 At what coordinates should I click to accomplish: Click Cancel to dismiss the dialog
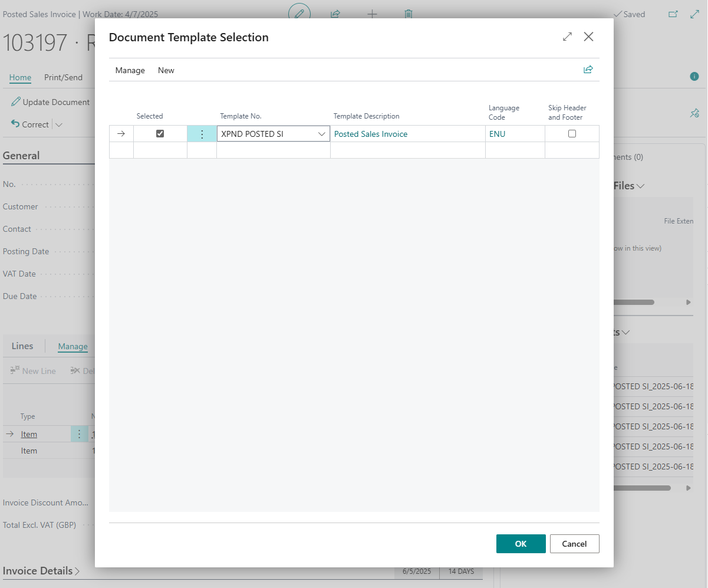coord(574,544)
